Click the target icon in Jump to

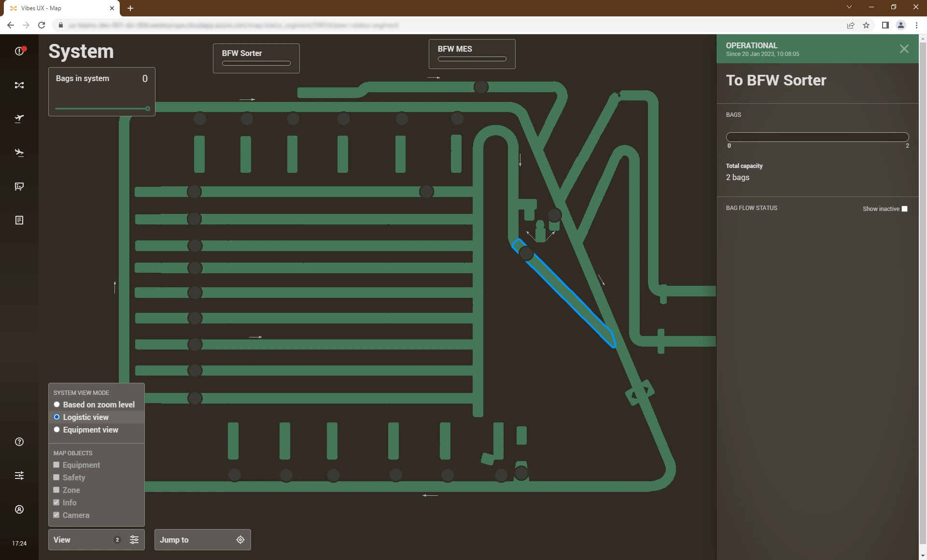point(240,540)
